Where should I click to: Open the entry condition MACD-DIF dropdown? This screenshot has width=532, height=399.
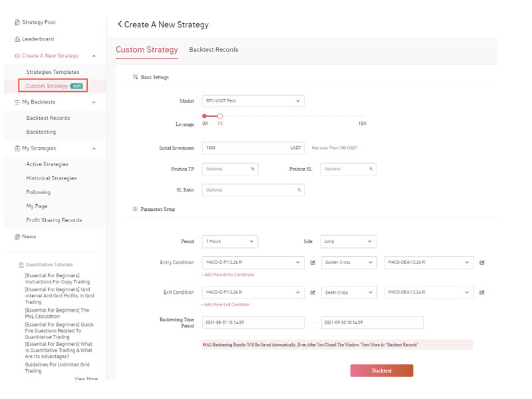tap(253, 262)
